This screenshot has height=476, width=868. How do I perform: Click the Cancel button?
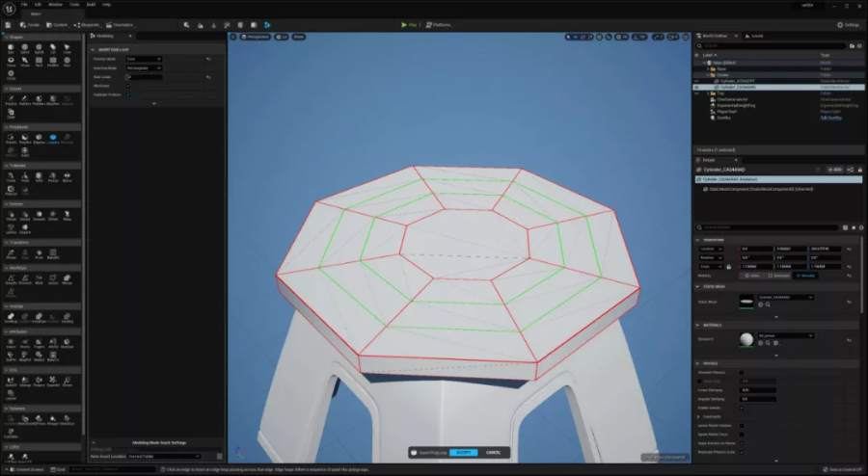[493, 452]
